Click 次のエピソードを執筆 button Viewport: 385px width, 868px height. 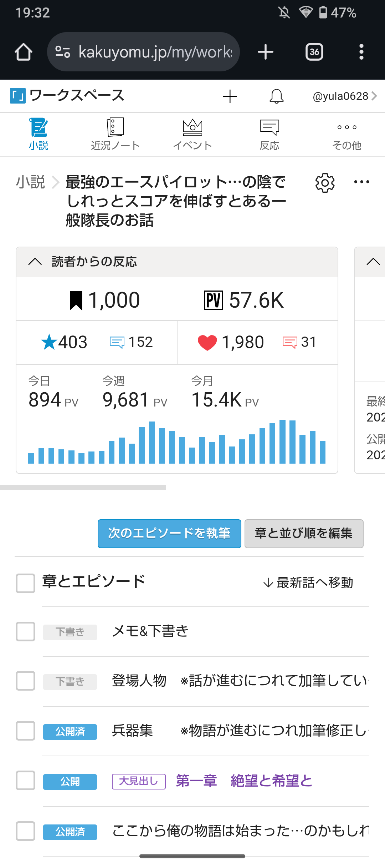[169, 534]
